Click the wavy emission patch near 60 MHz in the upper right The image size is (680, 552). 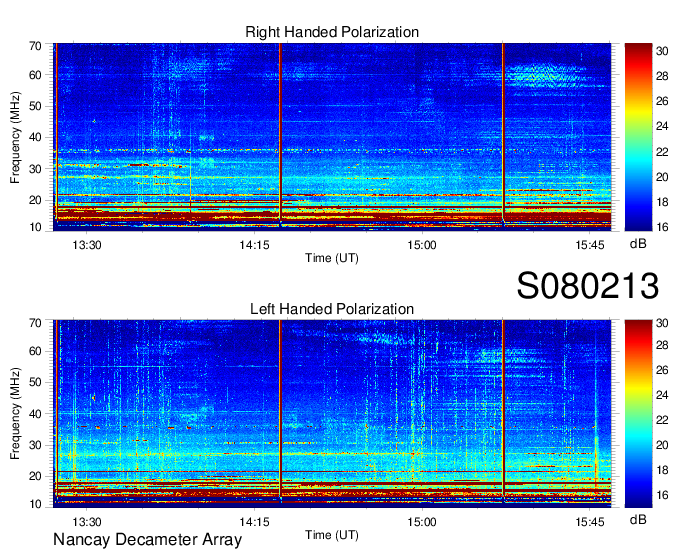point(544,75)
